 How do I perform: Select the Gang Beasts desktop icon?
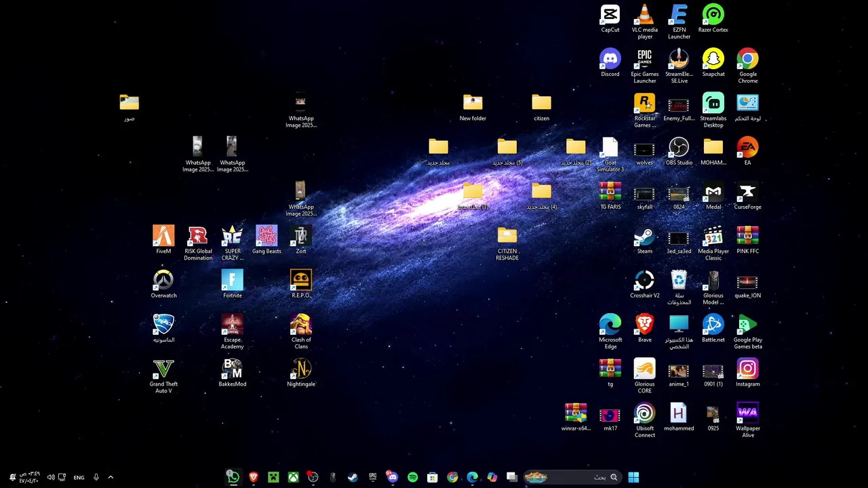pyautogui.click(x=267, y=240)
